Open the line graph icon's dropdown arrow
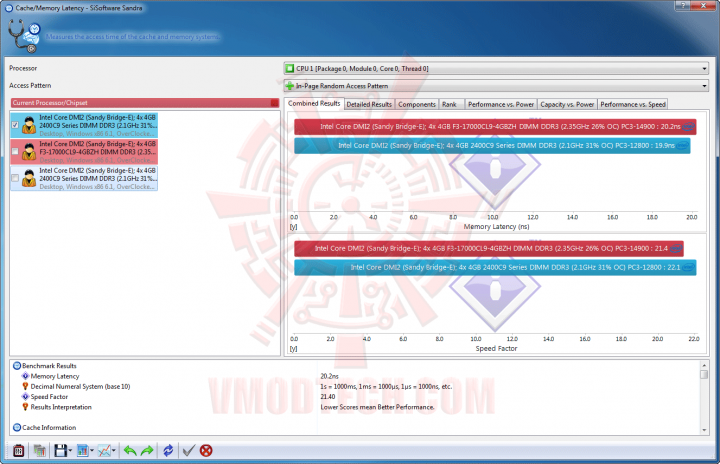 114,451
